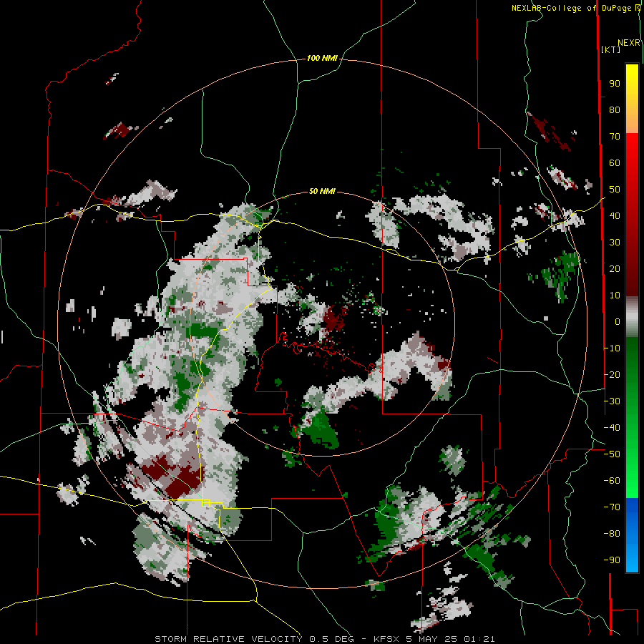Click the -50 value on velocity scale

click(612, 454)
